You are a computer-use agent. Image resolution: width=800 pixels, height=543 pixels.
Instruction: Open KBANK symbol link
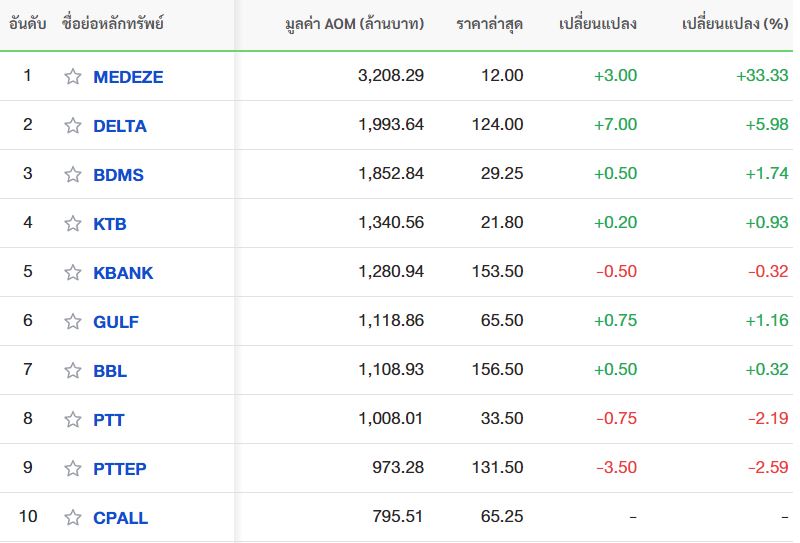(x=123, y=273)
